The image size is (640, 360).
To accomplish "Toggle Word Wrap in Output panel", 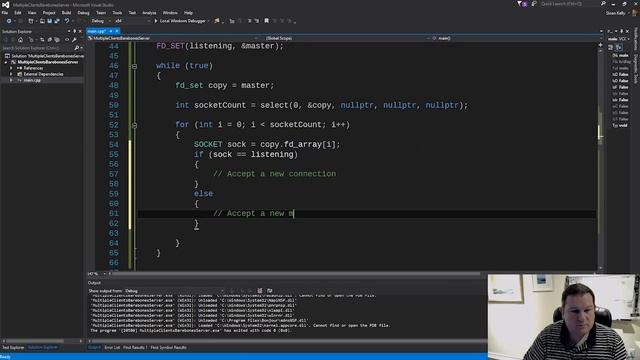I will 270,291.
